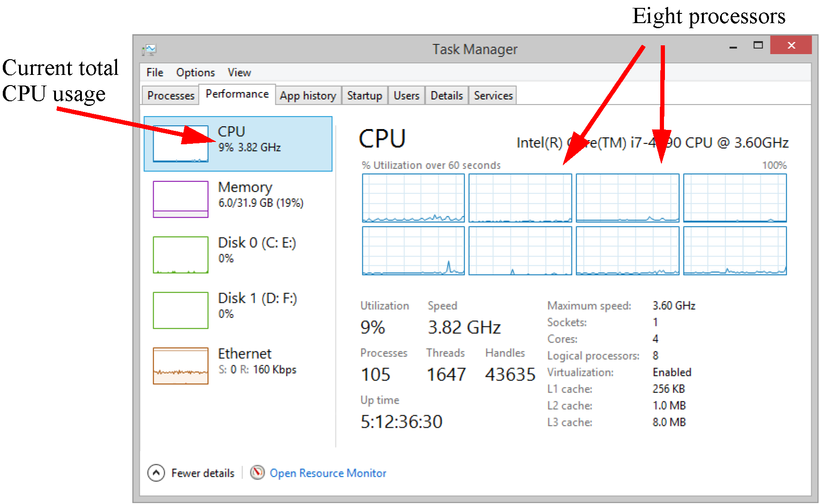Screen dimensions: 819x504
Task: Click the Open Resource Monitor link
Action: 328,473
